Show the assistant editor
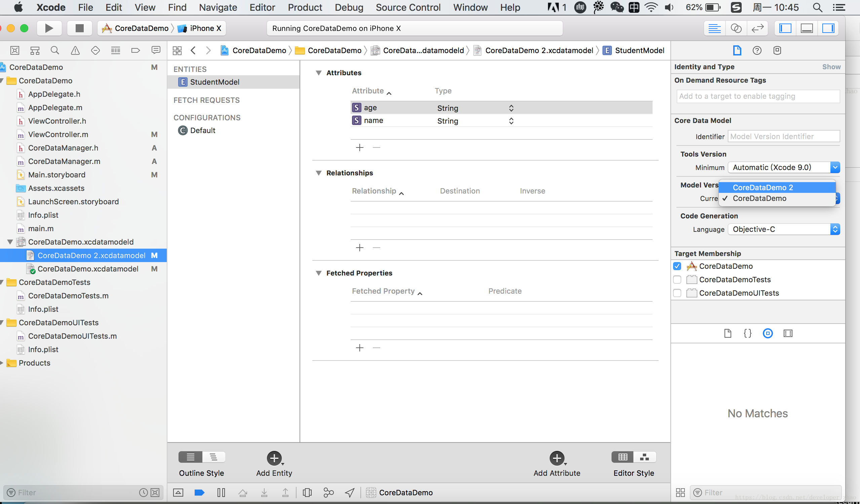The height and width of the screenshot is (504, 860). coord(736,28)
